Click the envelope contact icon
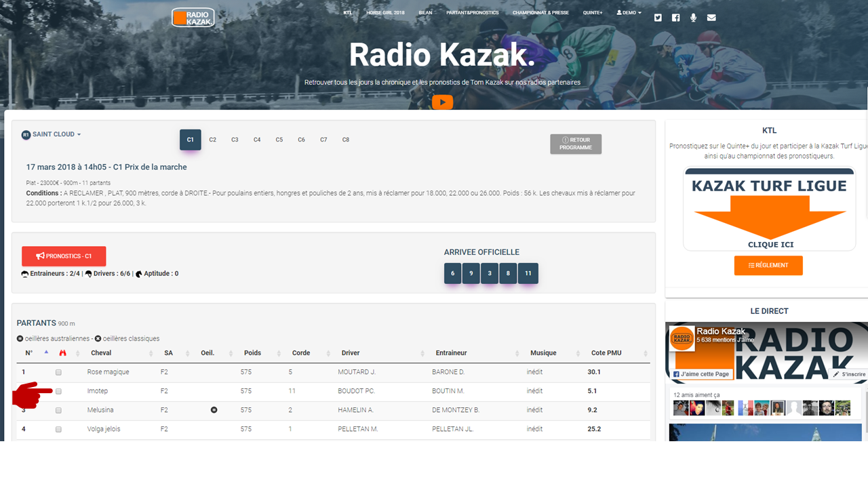Image resolution: width=868 pixels, height=488 pixels. click(x=711, y=18)
